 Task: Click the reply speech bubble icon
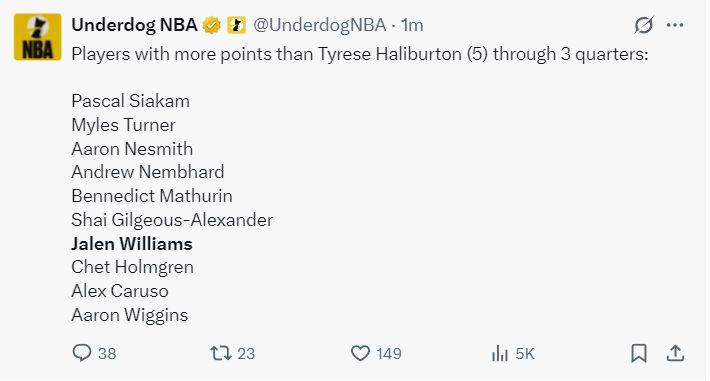[82, 353]
